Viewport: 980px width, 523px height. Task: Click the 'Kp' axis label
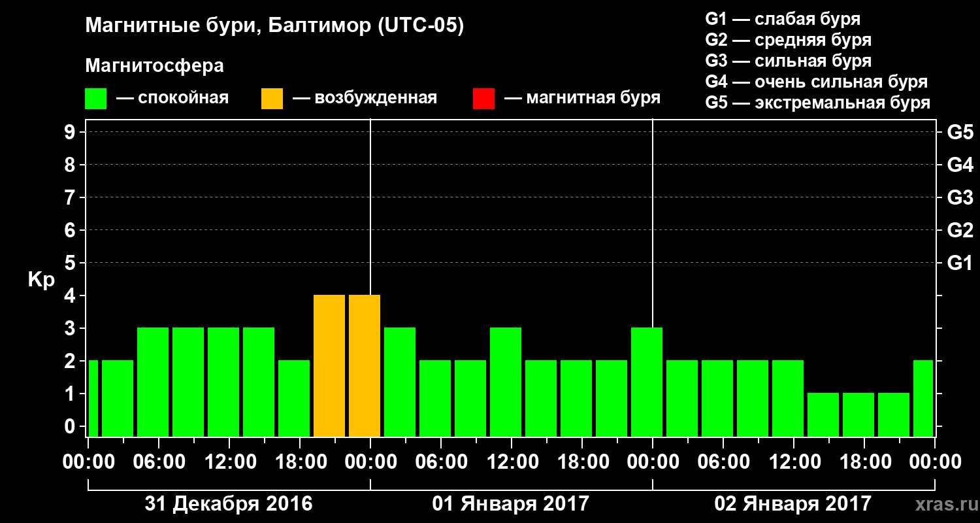(x=41, y=280)
